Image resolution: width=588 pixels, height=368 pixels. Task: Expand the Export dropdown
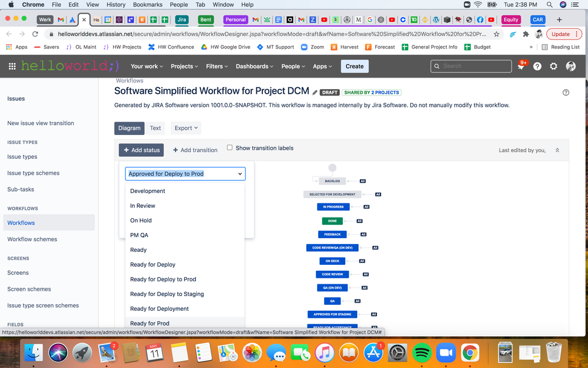186,128
